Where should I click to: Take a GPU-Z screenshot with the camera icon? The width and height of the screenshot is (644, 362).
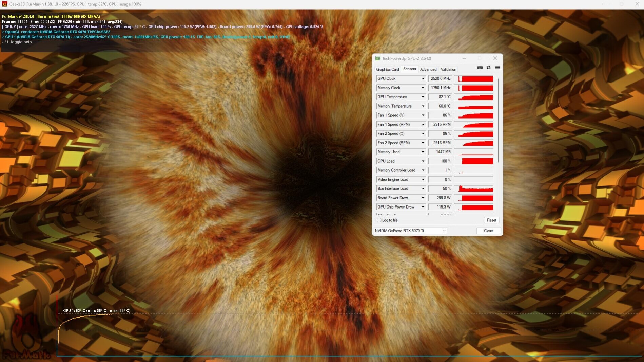coord(480,68)
